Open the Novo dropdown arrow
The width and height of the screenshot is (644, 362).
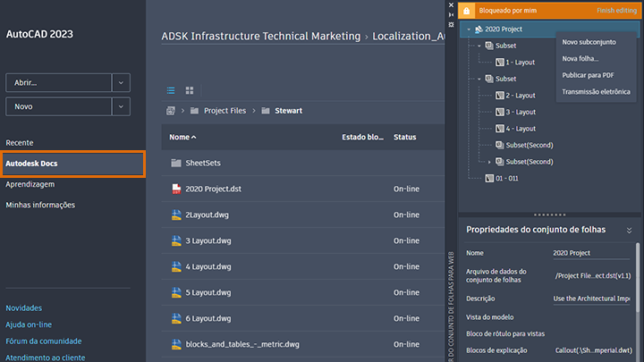[x=122, y=107]
